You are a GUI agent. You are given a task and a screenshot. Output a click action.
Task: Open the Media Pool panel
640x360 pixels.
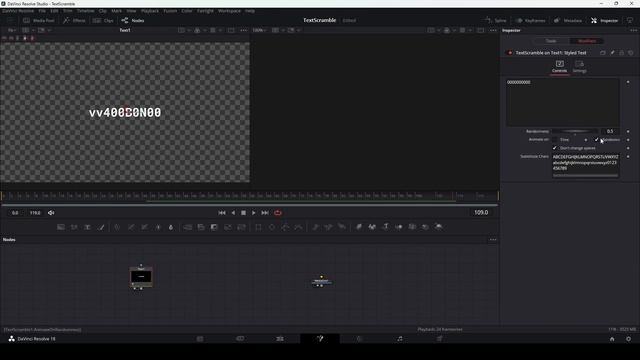coord(39,20)
